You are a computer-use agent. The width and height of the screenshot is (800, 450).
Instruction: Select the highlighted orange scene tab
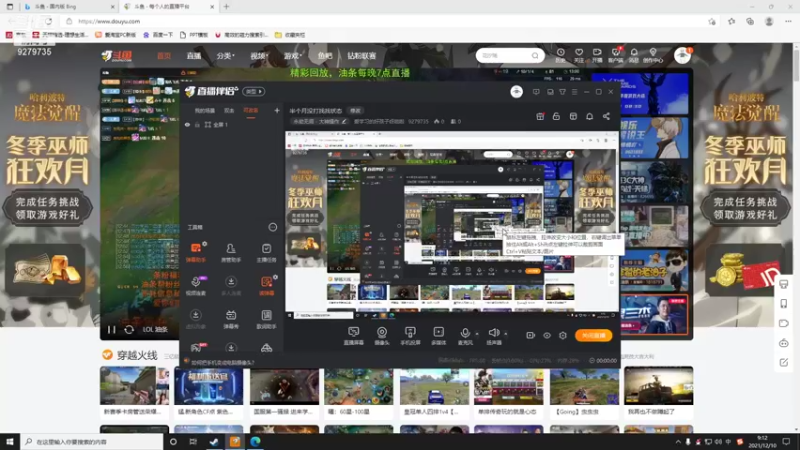(251, 110)
